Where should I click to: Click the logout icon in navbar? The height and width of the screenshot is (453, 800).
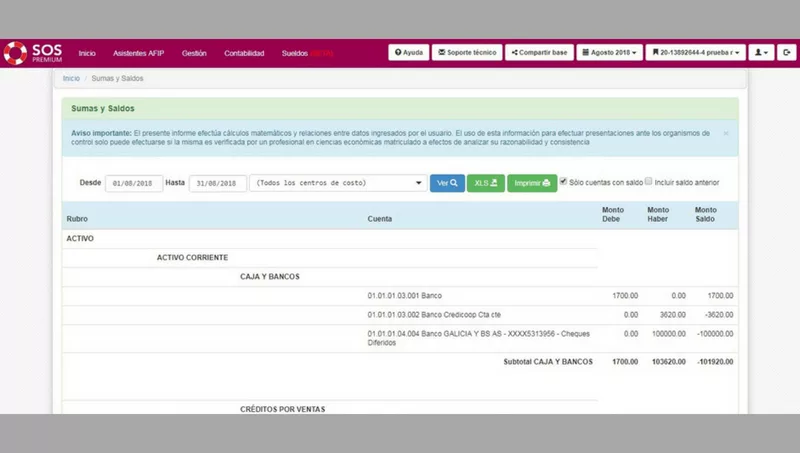[x=788, y=52]
